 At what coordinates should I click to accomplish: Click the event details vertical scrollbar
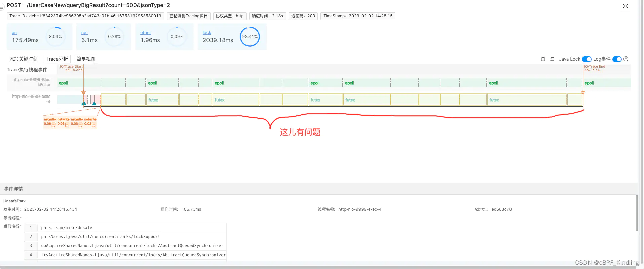pyautogui.click(x=636, y=213)
